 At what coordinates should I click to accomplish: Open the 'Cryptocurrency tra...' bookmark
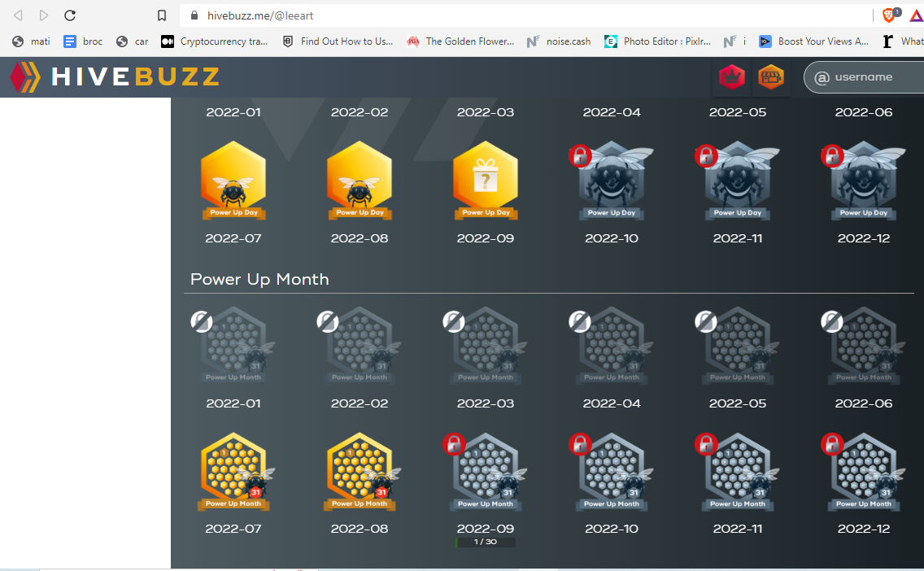pyautogui.click(x=215, y=41)
